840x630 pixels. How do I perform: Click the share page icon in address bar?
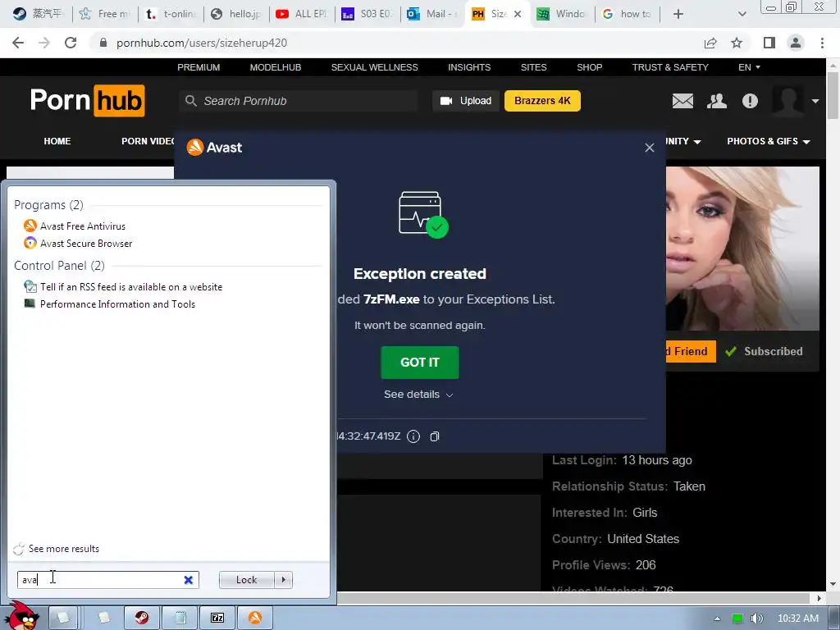coord(710,43)
